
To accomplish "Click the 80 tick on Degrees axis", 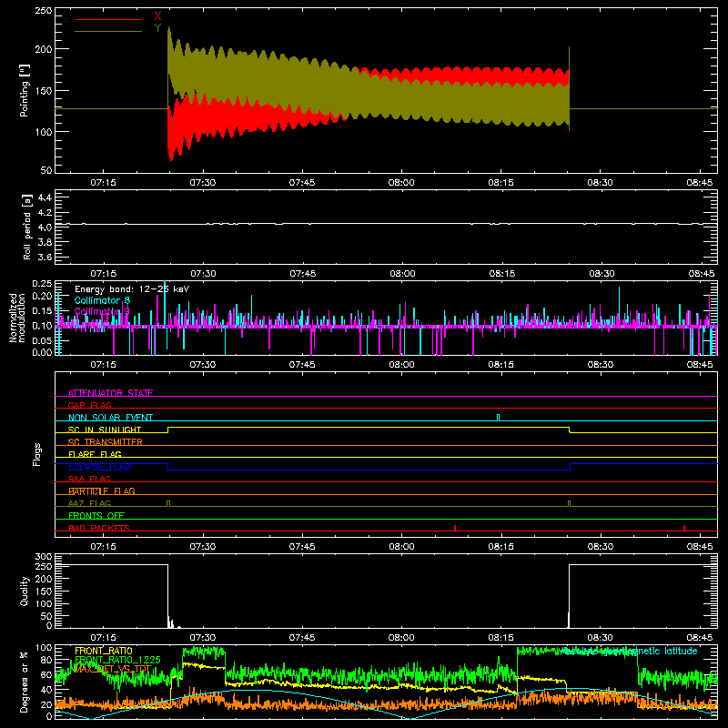I will coord(46,660).
